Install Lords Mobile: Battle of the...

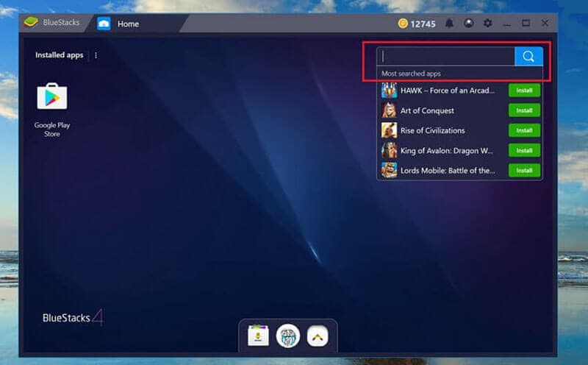click(x=524, y=170)
